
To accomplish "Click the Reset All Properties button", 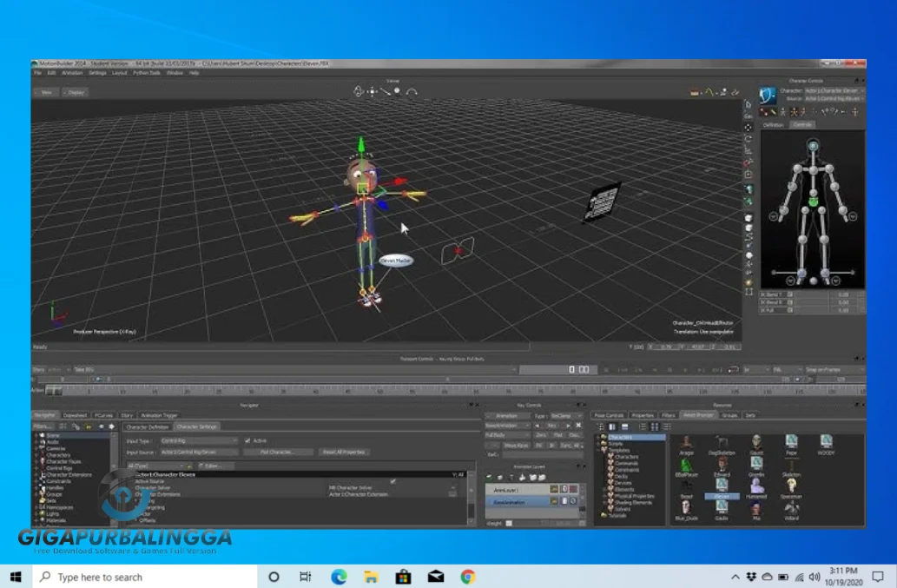I will click(345, 452).
